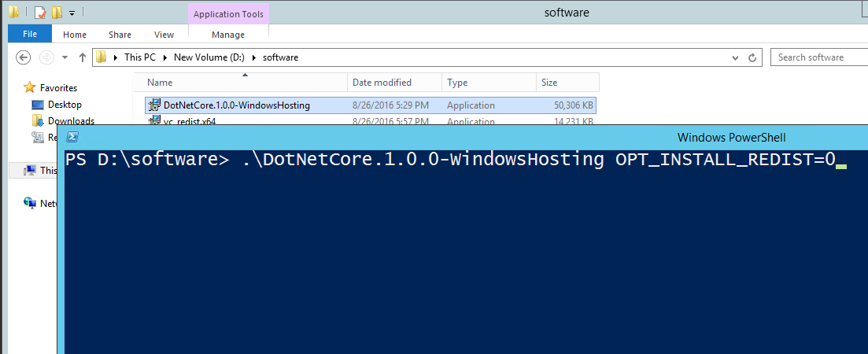This screenshot has height=354, width=868.
Task: Expand chevron after This PC breadcrumb
Action: click(165, 57)
